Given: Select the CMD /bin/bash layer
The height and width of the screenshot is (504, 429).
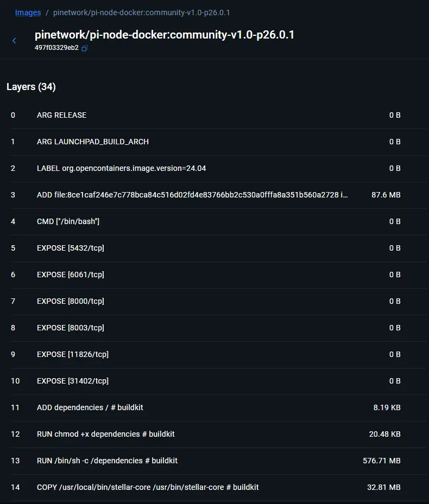Looking at the screenshot, I should point(219,221).
